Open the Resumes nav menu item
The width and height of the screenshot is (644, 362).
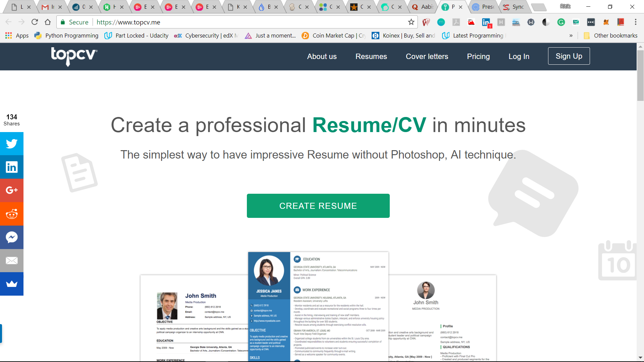tap(371, 56)
